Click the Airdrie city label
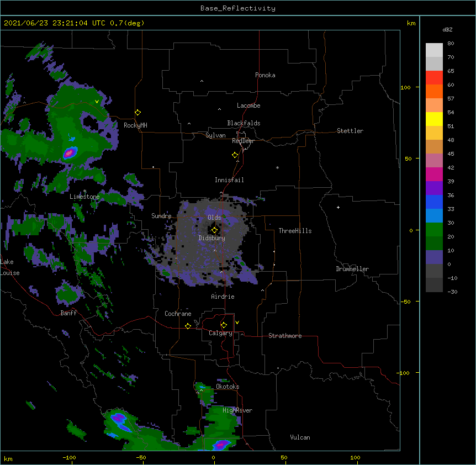 click(x=223, y=297)
